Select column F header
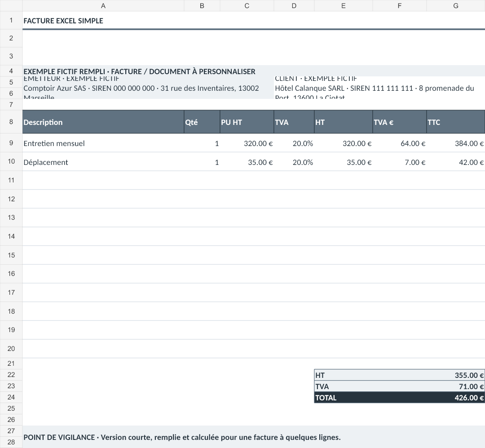Screen dimensions: 485x448 400,5
